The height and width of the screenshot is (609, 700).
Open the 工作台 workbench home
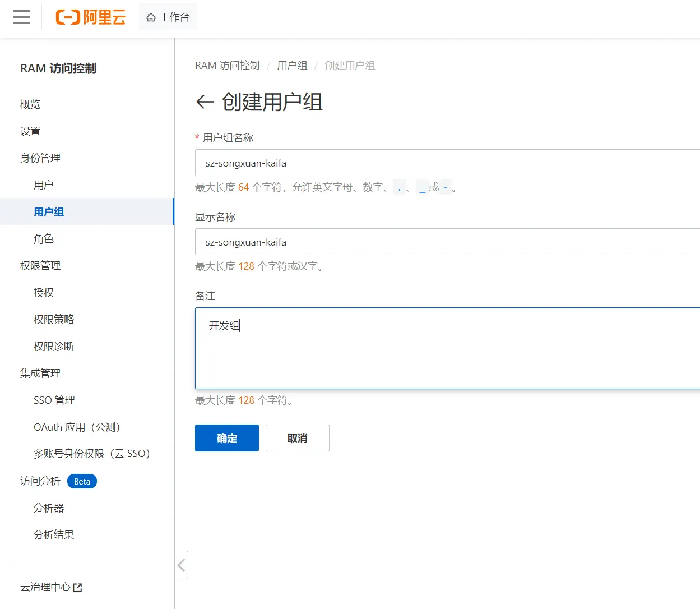click(x=168, y=17)
